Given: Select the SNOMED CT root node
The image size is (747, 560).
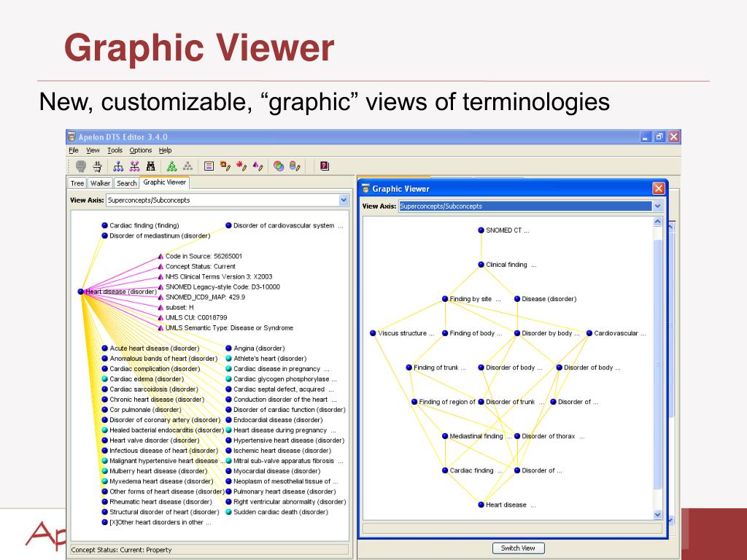Looking at the screenshot, I should coord(503,230).
